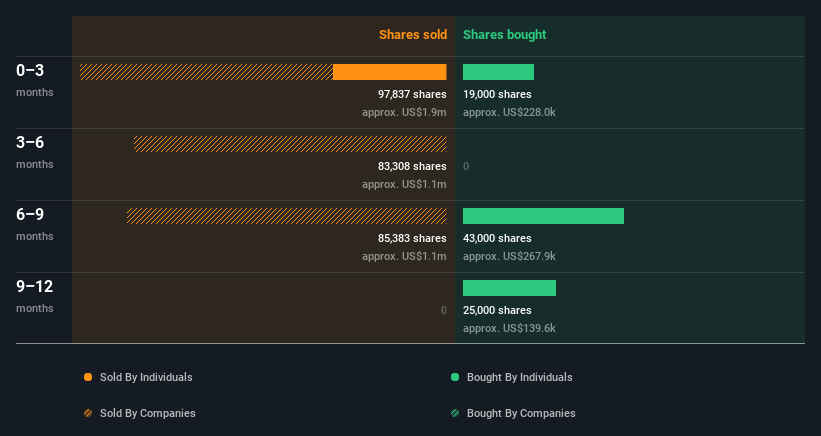The width and height of the screenshot is (821, 436).
Task: Click the 3–6 months row label
Action: click(x=35, y=152)
